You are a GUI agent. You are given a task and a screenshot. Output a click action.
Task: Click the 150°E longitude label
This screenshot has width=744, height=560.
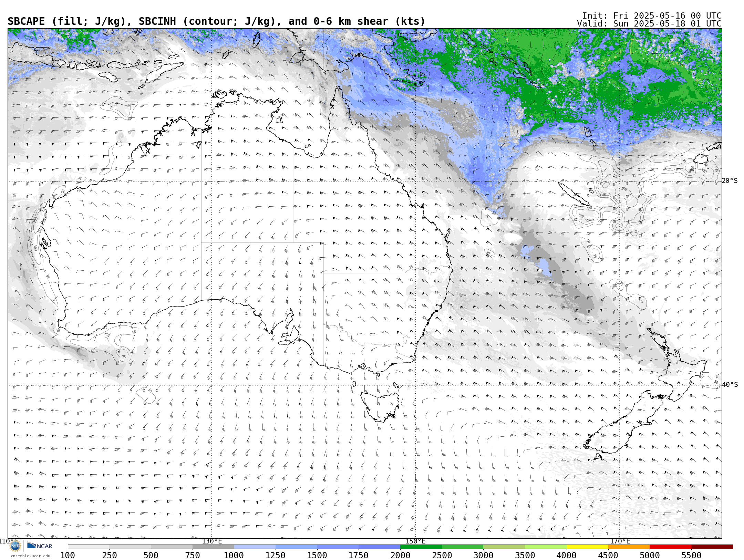[x=416, y=541]
